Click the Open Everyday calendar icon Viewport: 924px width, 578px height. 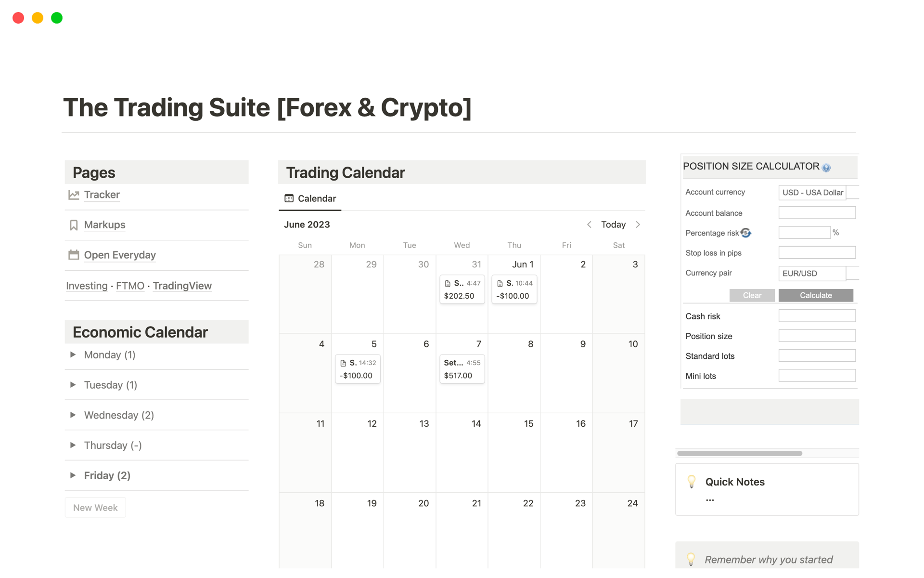pos(74,255)
